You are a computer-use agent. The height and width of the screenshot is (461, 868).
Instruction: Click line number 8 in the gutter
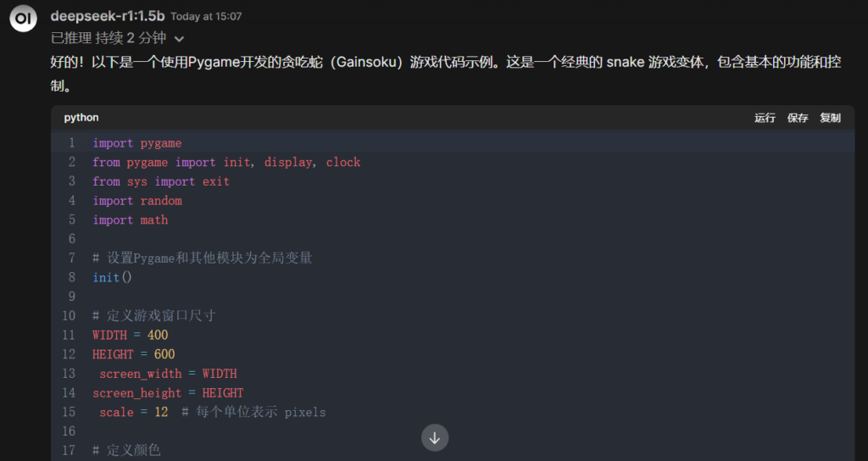pos(71,277)
